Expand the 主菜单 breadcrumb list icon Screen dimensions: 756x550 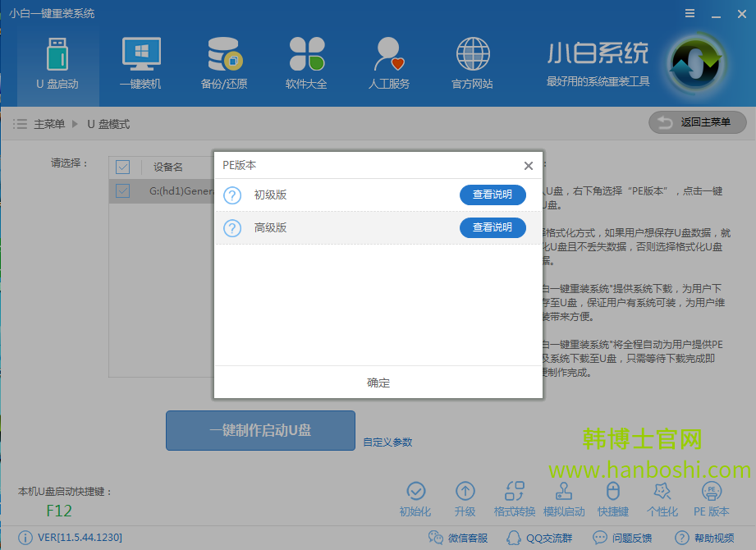click(x=20, y=123)
